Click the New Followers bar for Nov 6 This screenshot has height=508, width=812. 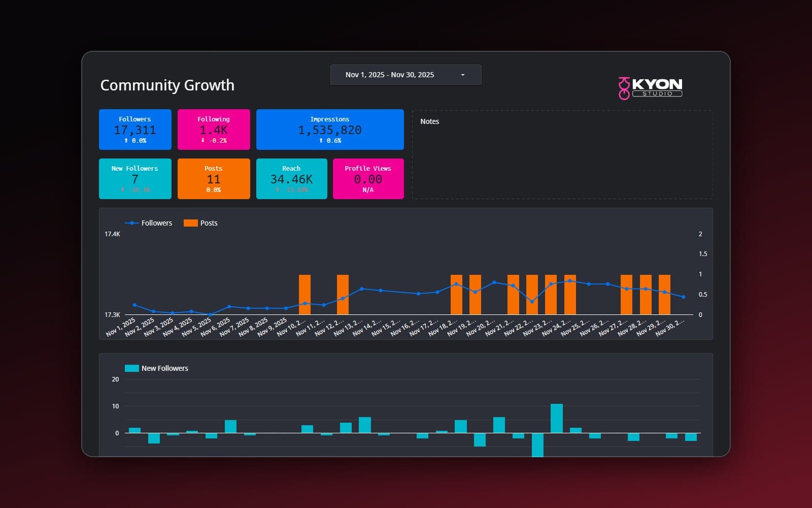coord(230,427)
